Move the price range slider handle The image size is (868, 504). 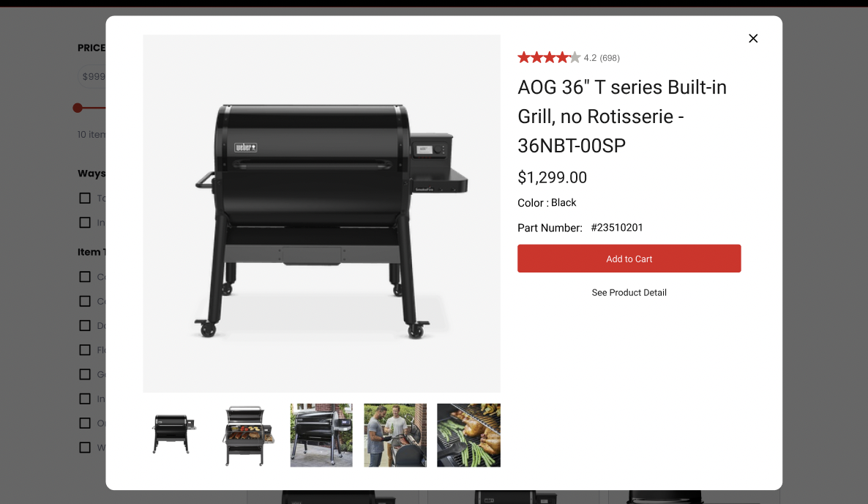tap(78, 108)
